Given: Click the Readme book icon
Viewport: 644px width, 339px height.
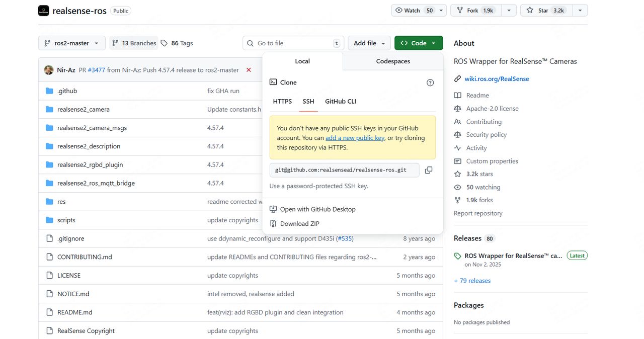Looking at the screenshot, I should pyautogui.click(x=457, y=95).
